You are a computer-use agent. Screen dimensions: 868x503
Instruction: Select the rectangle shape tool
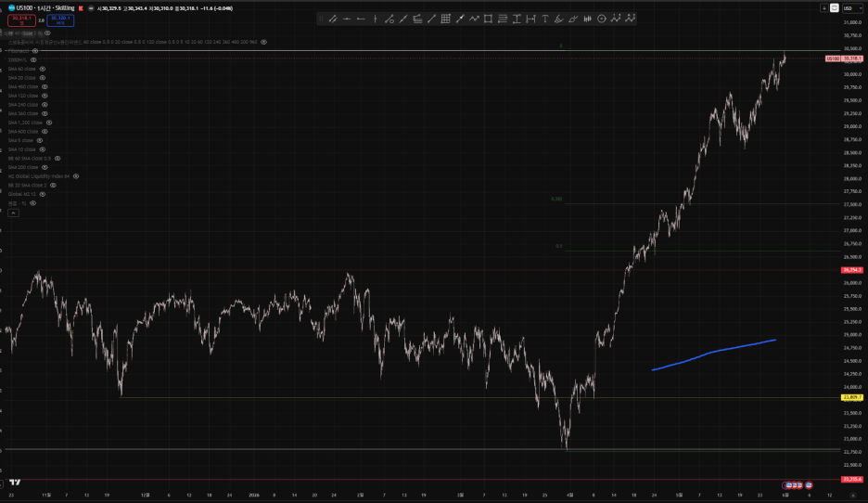coord(488,19)
